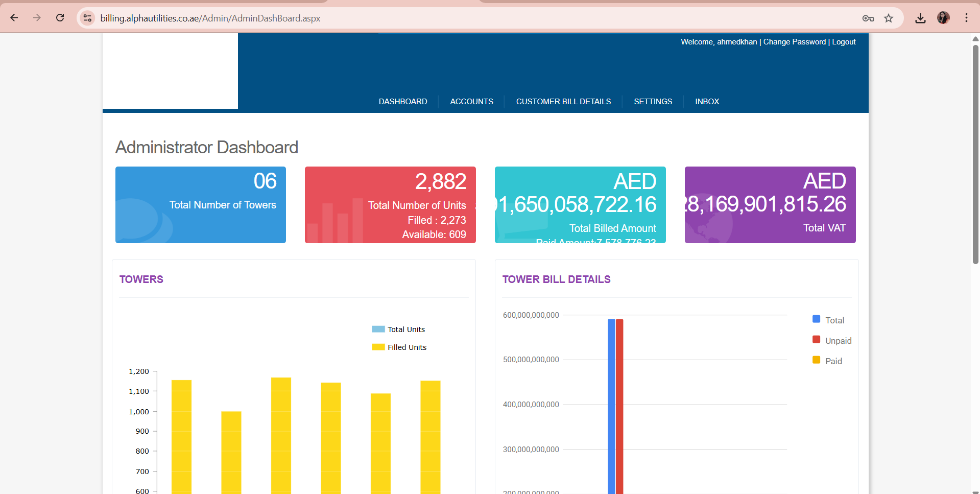Click the Unpaid red legend swatch

816,340
